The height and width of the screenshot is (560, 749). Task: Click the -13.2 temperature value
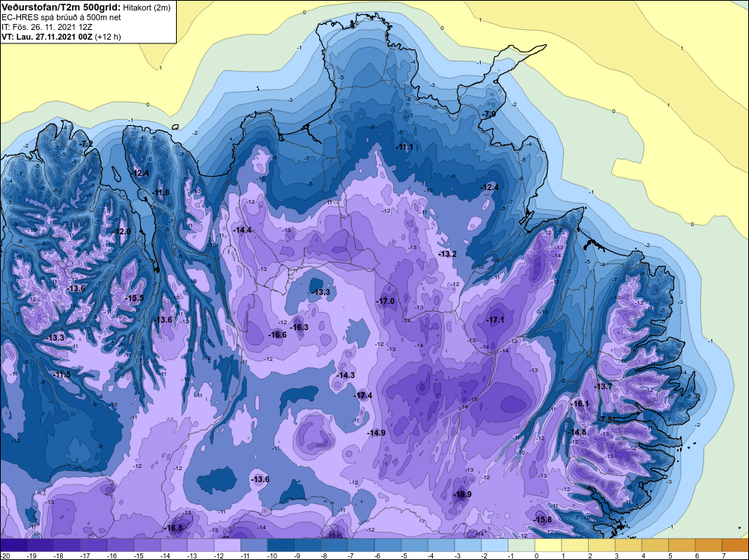[x=448, y=254]
